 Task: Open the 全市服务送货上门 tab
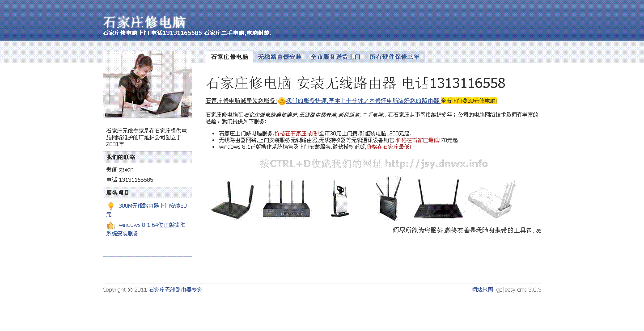[x=335, y=57]
